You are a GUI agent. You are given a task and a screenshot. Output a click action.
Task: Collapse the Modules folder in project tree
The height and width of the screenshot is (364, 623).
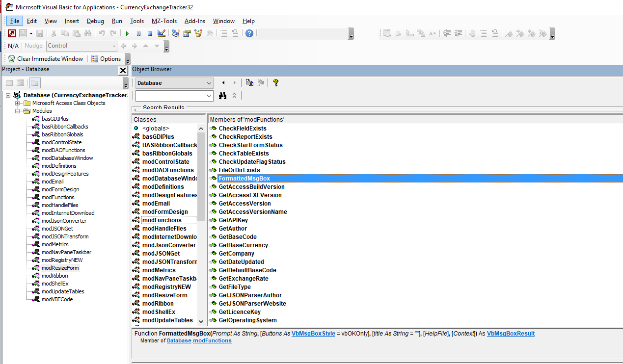18,111
